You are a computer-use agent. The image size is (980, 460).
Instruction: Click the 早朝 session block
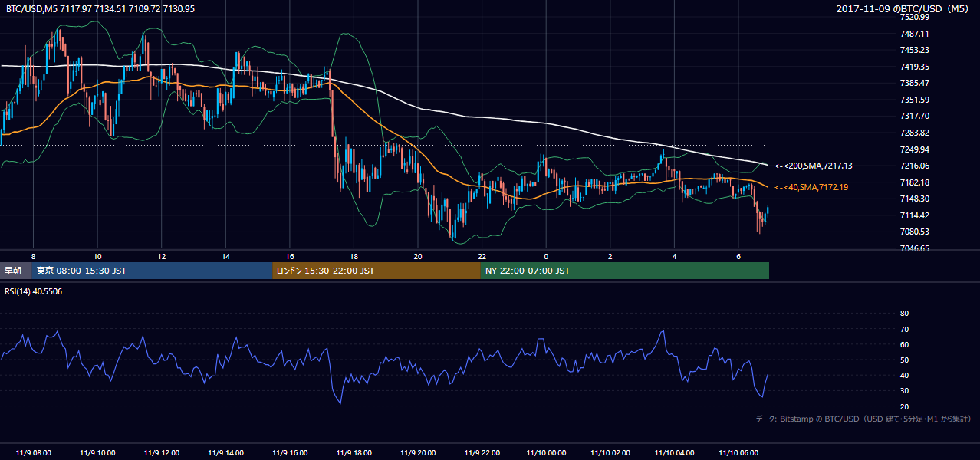15,271
